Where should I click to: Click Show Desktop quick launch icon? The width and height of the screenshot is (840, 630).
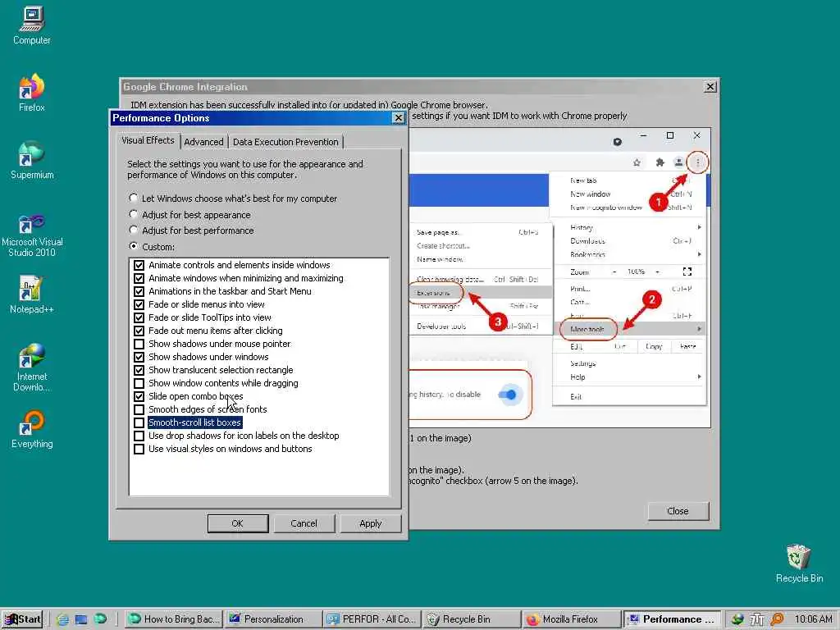click(x=81, y=620)
